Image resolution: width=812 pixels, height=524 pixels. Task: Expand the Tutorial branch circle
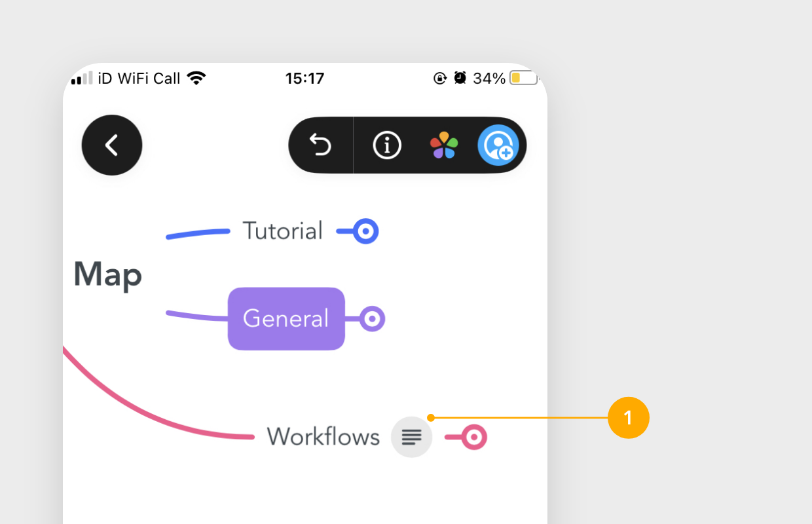(365, 231)
